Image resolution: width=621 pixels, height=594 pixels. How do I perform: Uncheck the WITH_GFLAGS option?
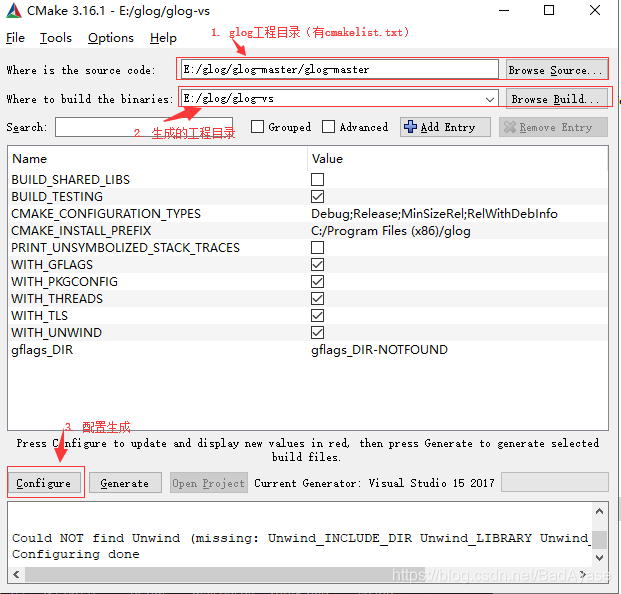(317, 265)
